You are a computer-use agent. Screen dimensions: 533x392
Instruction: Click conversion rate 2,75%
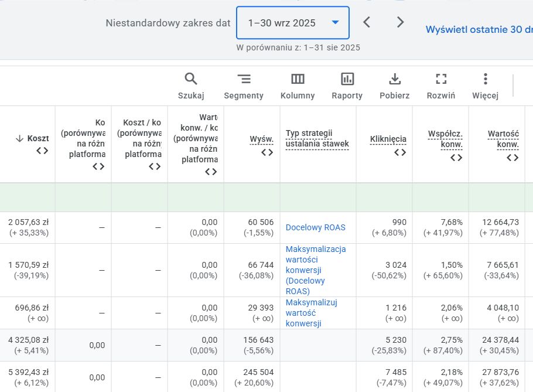452,340
